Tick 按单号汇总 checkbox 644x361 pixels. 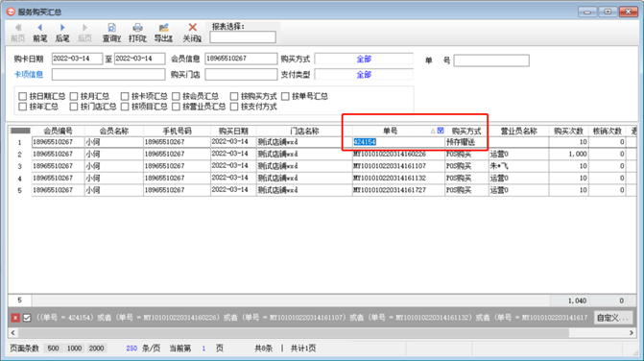(285, 96)
